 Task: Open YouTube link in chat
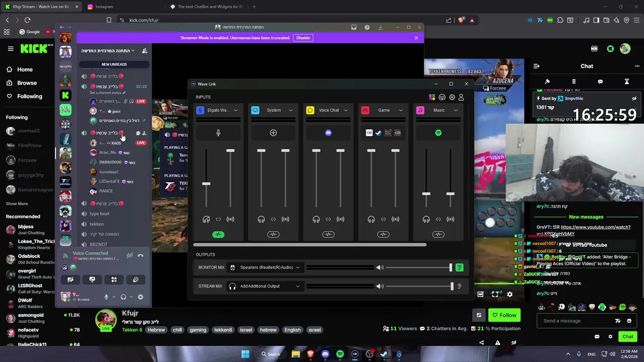point(595,227)
